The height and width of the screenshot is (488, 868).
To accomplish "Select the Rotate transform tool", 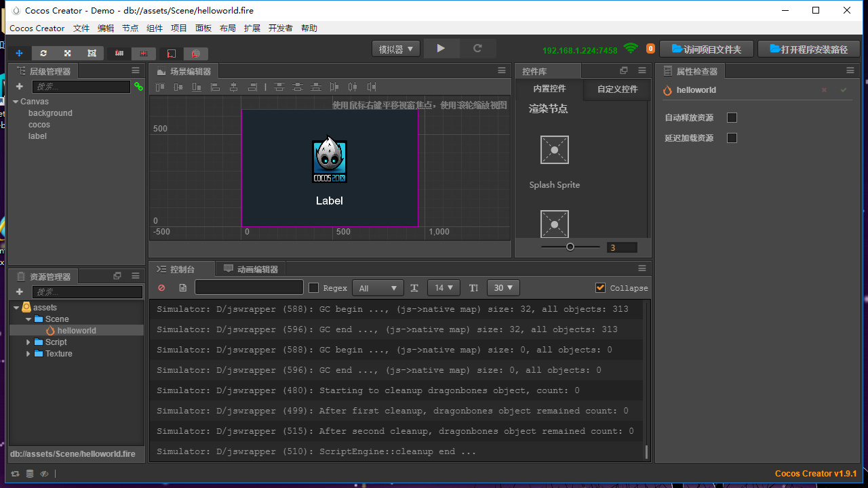I will point(43,53).
